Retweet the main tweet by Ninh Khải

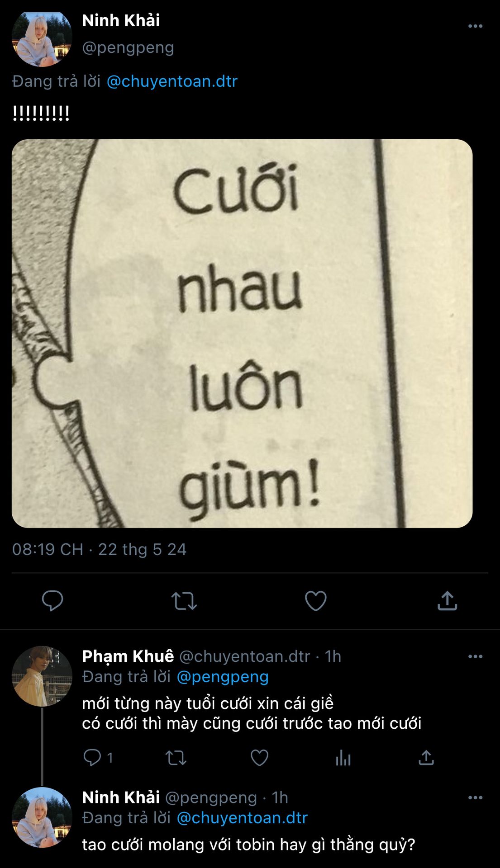click(x=184, y=601)
